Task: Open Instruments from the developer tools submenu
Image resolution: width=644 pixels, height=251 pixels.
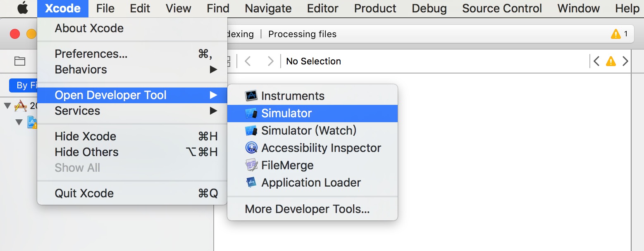Action: click(292, 96)
